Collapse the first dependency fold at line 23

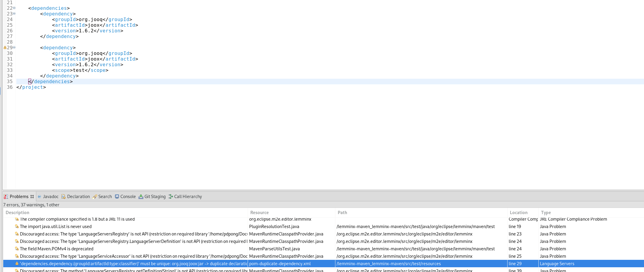14,14
